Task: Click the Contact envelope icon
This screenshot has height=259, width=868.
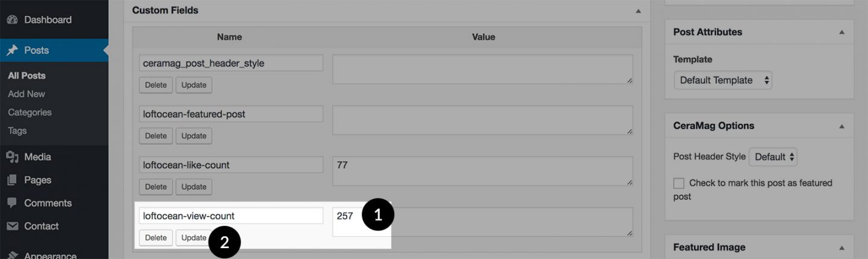Action: [x=12, y=226]
